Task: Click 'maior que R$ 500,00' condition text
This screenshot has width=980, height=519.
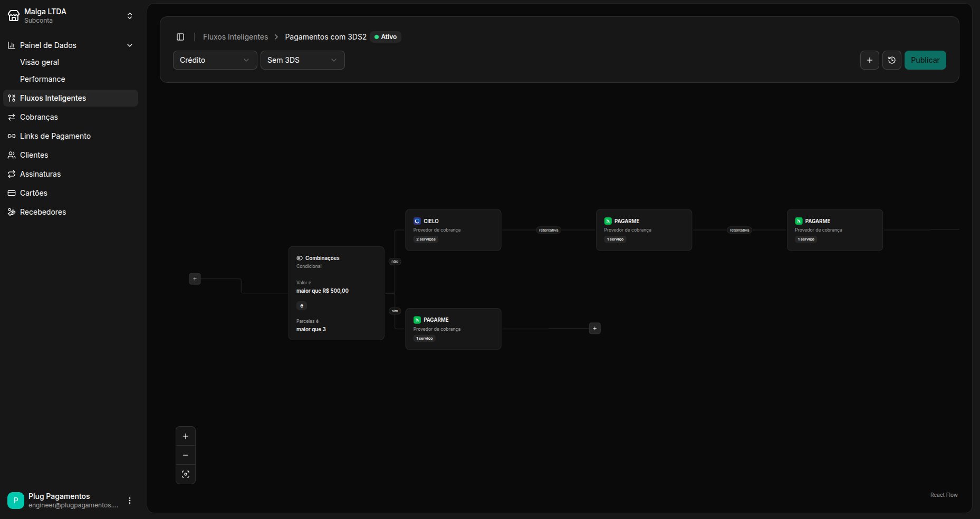Action: pyautogui.click(x=322, y=291)
